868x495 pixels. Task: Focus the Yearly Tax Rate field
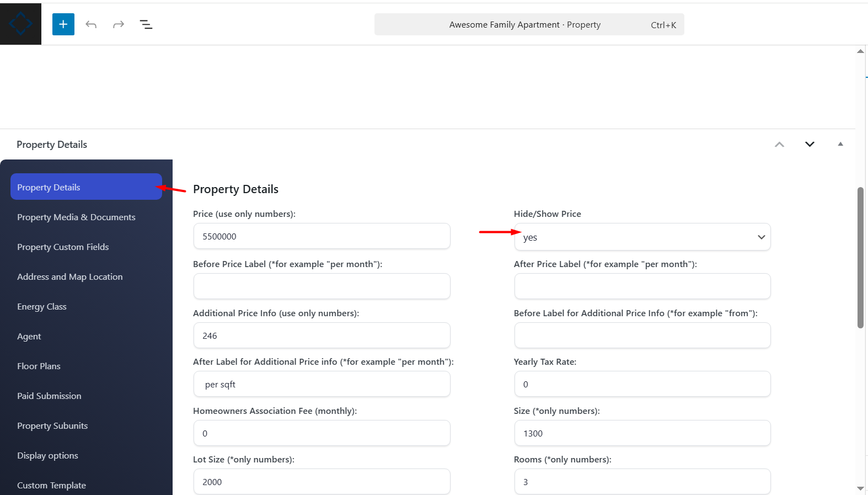pos(642,384)
